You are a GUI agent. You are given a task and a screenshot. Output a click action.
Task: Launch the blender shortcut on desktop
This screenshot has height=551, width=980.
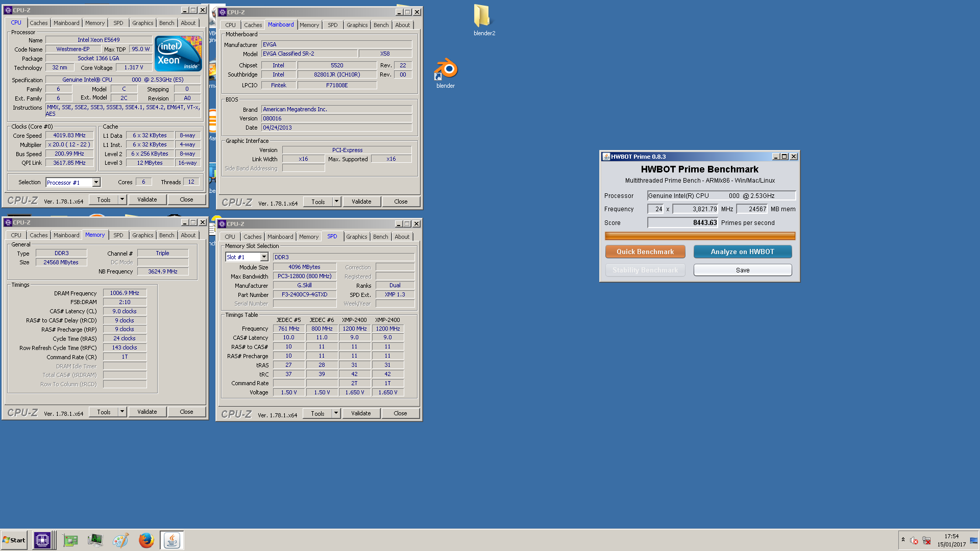click(x=446, y=72)
